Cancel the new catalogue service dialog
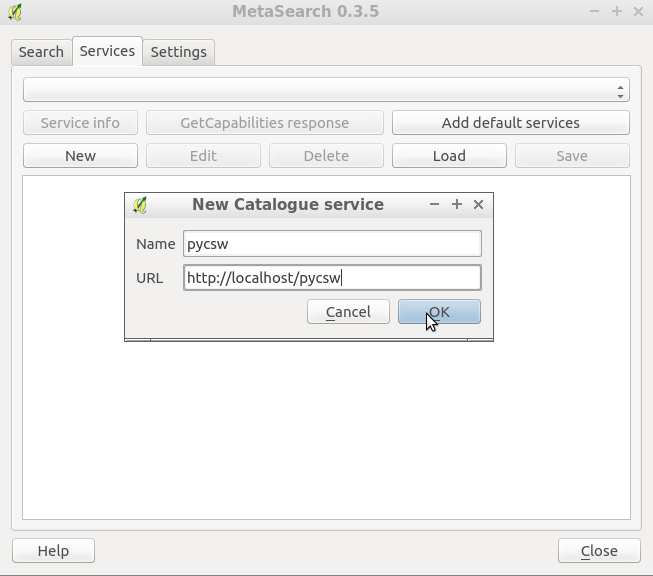The image size is (653, 576). pos(348,312)
